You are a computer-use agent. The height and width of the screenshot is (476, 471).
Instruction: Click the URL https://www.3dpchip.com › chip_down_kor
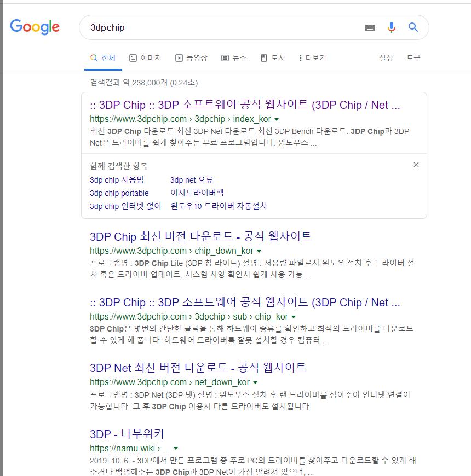pyautogui.click(x=171, y=251)
